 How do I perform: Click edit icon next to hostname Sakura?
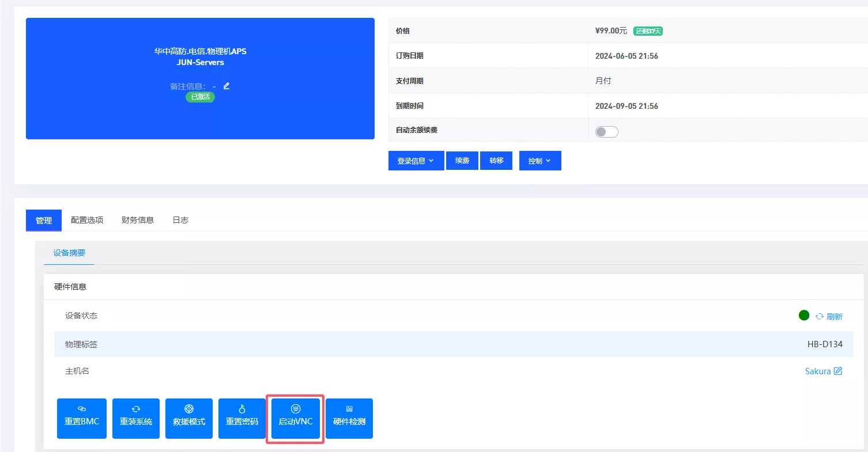[838, 371]
